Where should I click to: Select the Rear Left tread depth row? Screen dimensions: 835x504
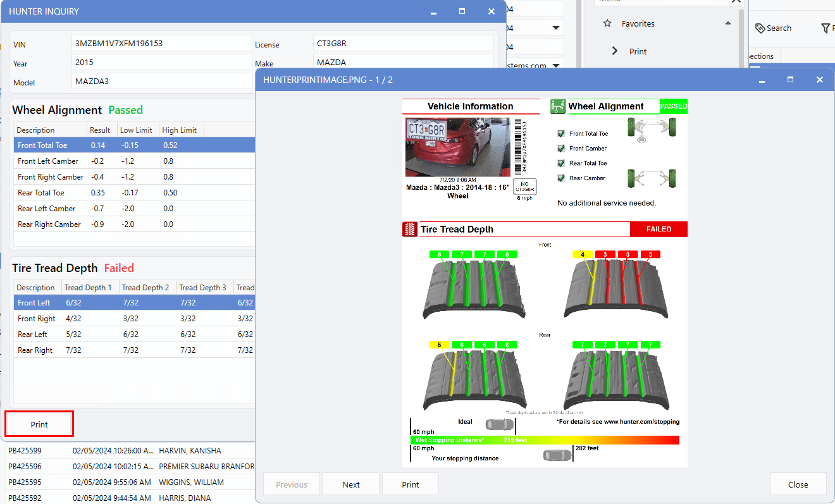coord(134,334)
